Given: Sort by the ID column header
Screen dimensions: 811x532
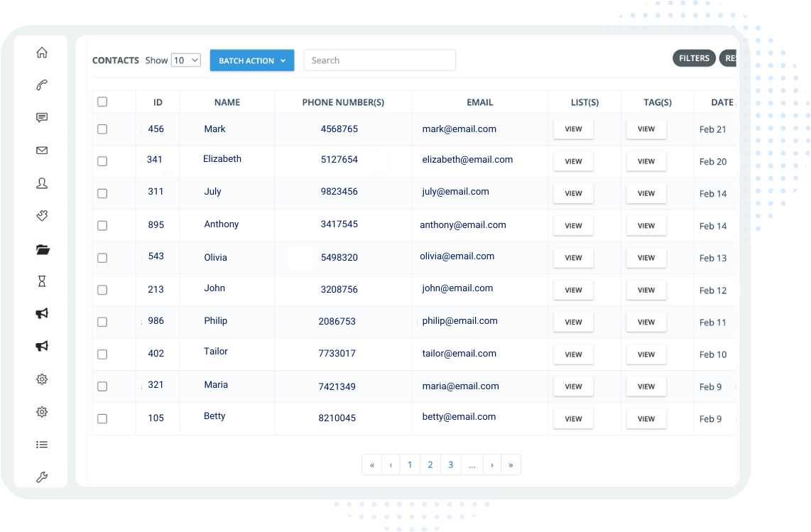Looking at the screenshot, I should [158, 102].
